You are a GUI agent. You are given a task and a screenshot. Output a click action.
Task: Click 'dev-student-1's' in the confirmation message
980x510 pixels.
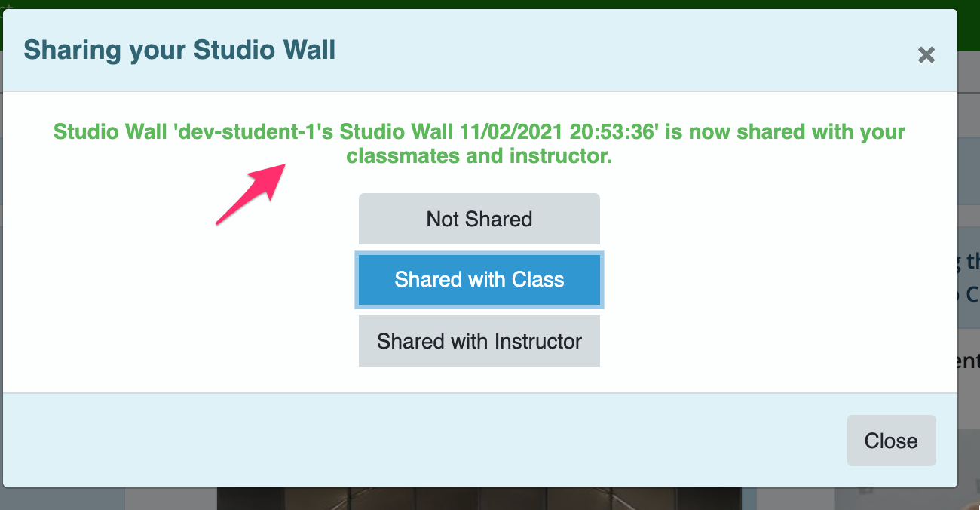pyautogui.click(x=254, y=131)
